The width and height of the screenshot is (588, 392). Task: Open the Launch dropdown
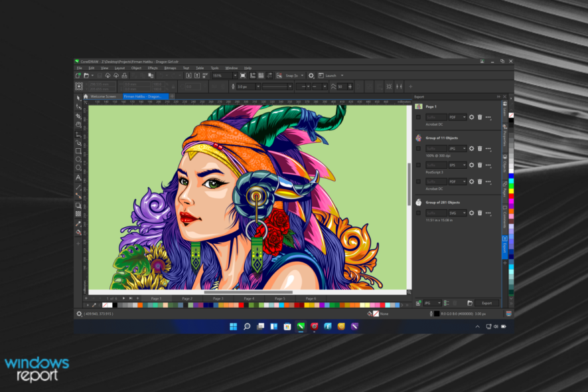coord(342,76)
